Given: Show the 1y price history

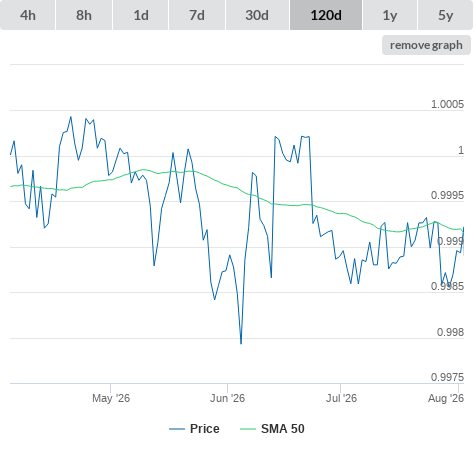Looking at the screenshot, I should point(390,15).
